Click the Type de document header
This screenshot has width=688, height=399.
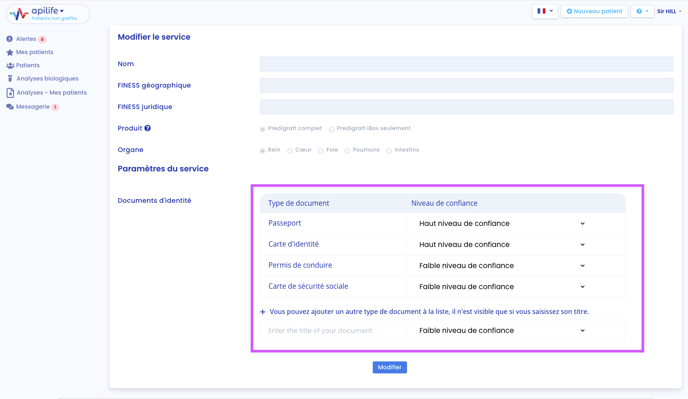click(298, 203)
